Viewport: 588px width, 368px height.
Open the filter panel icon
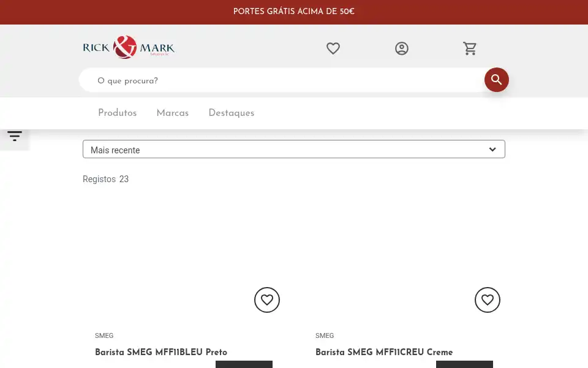point(15,136)
